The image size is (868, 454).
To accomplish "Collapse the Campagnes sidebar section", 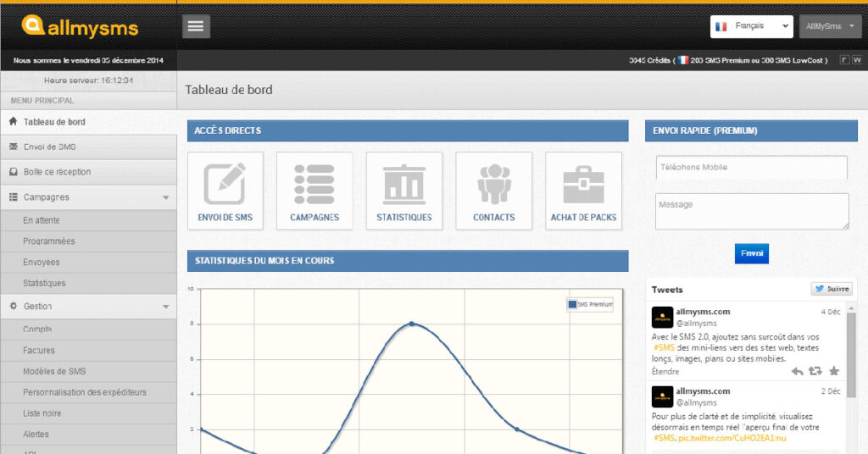I will tap(165, 197).
